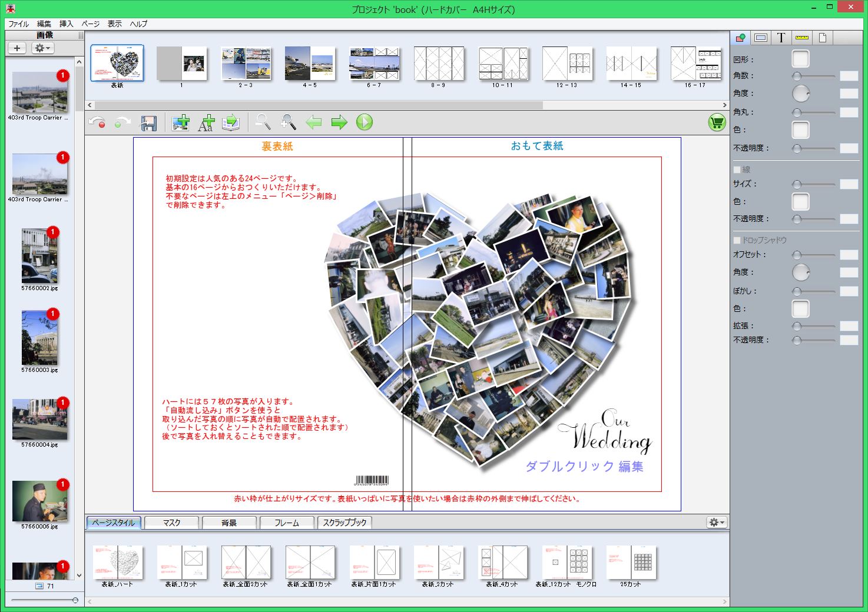The width and height of the screenshot is (868, 612).
Task: Add a text box with the Aa toolbar icon
Action: [206, 123]
